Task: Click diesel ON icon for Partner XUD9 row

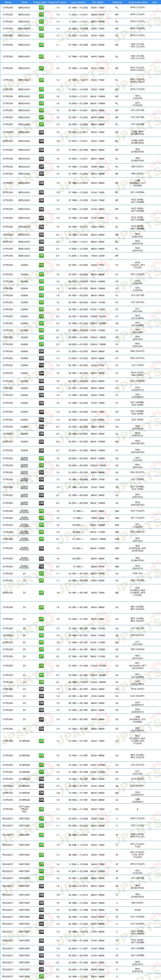Action: [x=41, y=910]
